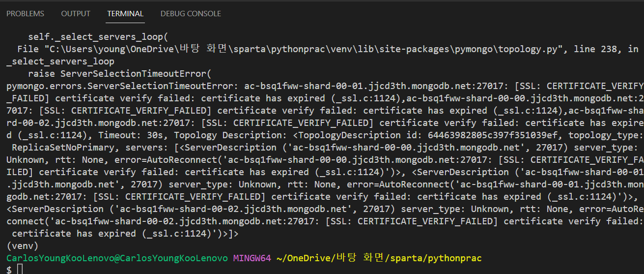Viewport: 644px width, 274px height.
Task: Click the '~/OneDrive/바탕 화면/sparta/pythonprac' path
Action: (379, 258)
